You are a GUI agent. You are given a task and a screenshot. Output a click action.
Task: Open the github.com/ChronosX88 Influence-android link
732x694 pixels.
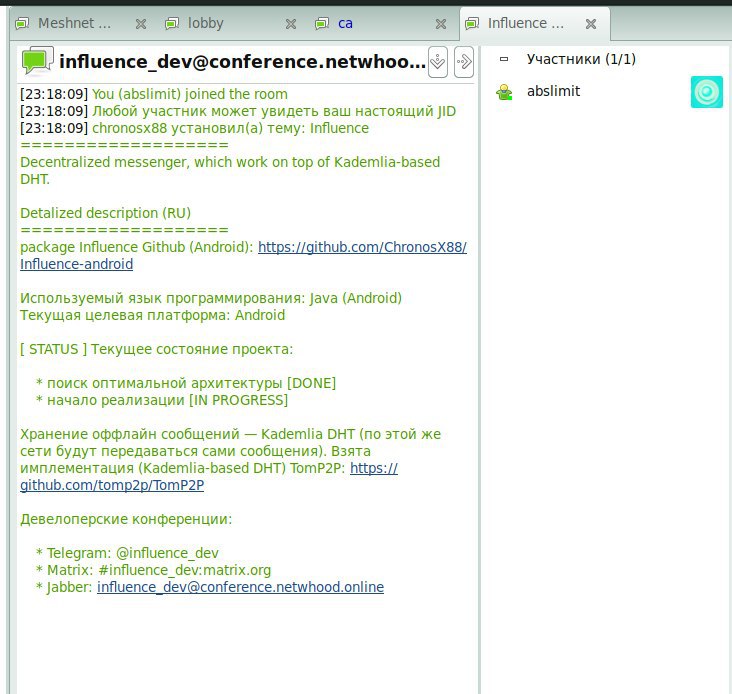pyautogui.click(x=243, y=255)
